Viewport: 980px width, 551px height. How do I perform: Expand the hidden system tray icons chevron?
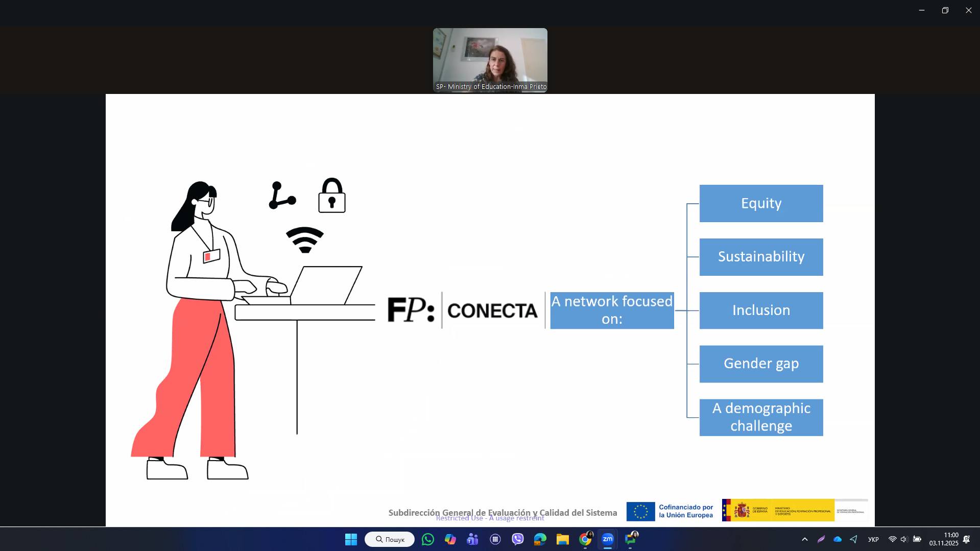tap(805, 539)
